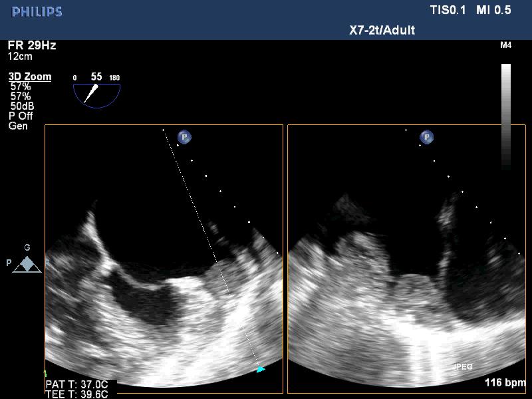Click the P marker in right pane
The width and height of the screenshot is (532, 399).
coord(427,137)
